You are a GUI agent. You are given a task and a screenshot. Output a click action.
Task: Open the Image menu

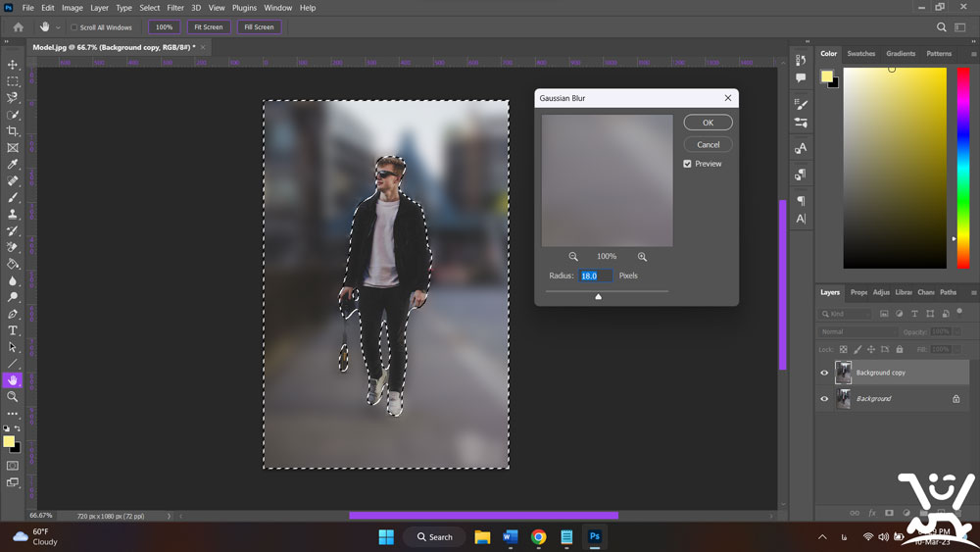[72, 8]
